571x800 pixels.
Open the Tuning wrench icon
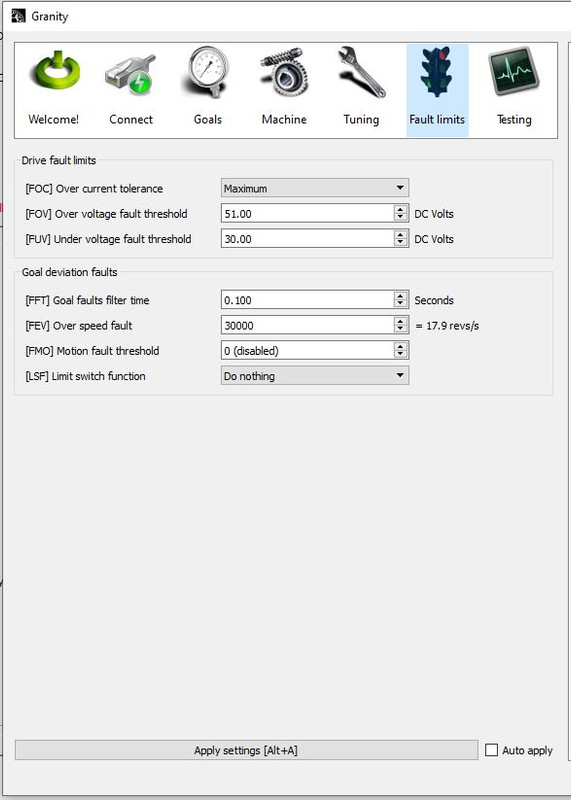coord(361,72)
